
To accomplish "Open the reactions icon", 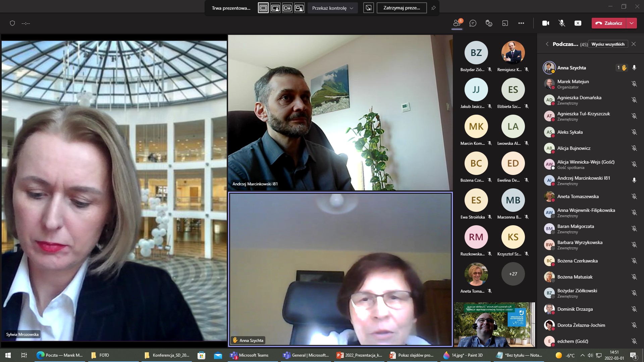I will click(x=489, y=23).
